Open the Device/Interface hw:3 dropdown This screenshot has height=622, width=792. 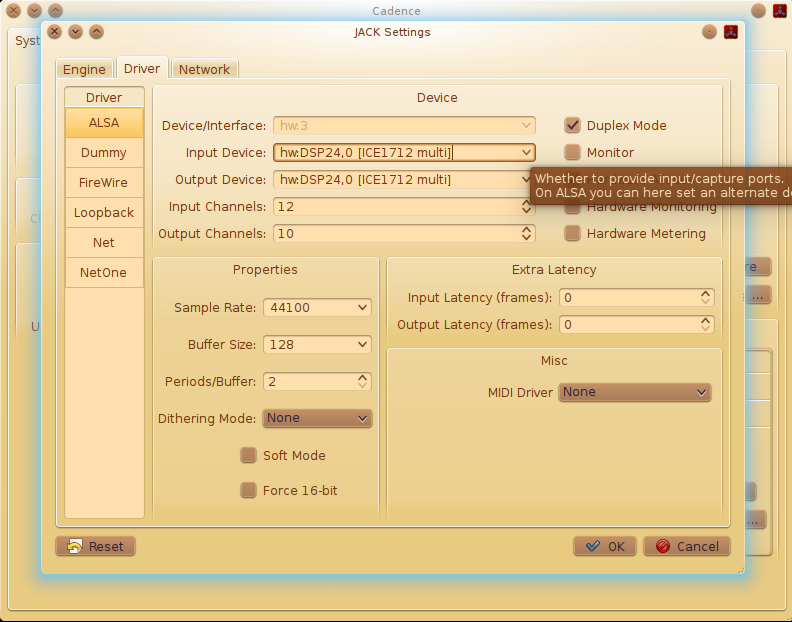(x=404, y=125)
